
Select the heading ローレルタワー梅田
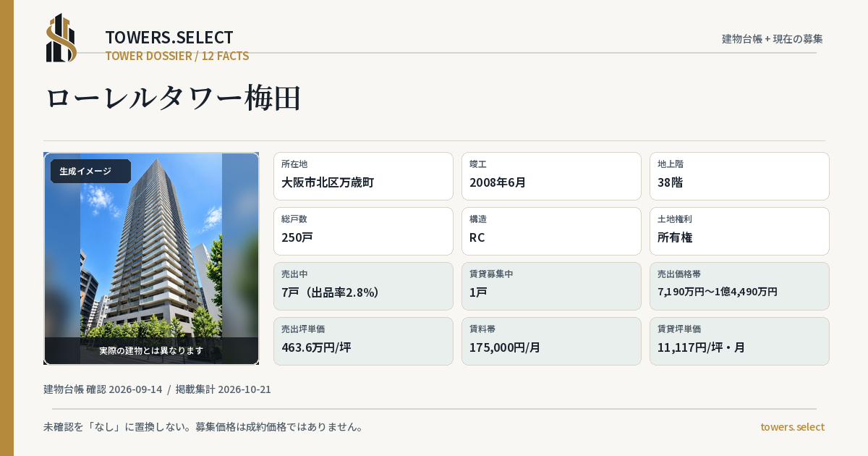[174, 98]
